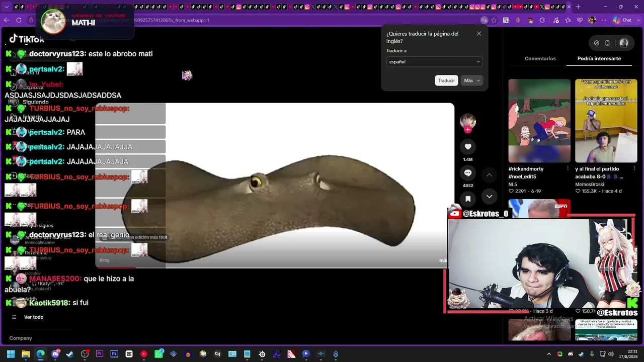The image size is (644, 362).
Task: Open options menu for the partido 8-0 video card
Action: (634, 168)
